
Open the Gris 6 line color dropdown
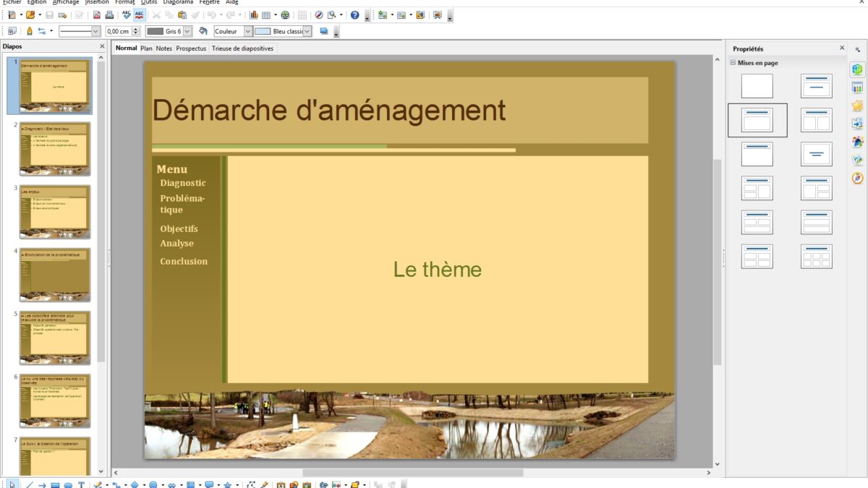click(x=187, y=31)
